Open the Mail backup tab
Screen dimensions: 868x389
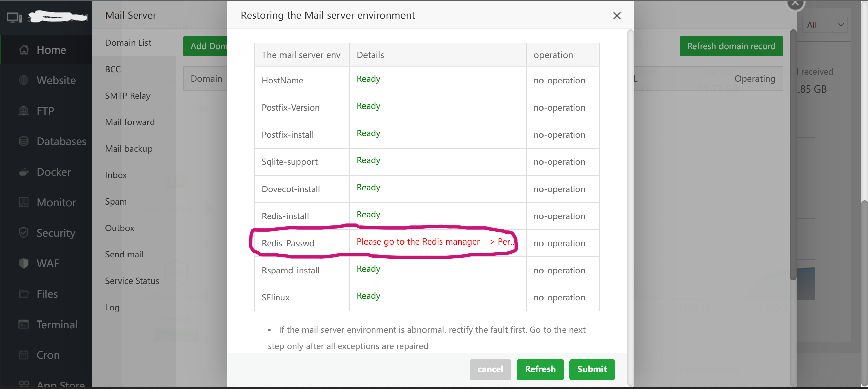[129, 149]
